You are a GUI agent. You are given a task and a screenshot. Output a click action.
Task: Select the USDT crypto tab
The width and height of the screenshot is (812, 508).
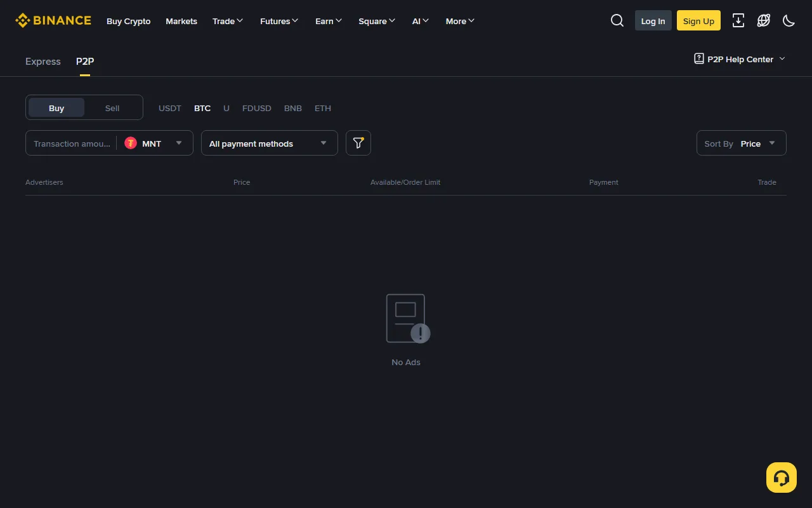click(170, 108)
